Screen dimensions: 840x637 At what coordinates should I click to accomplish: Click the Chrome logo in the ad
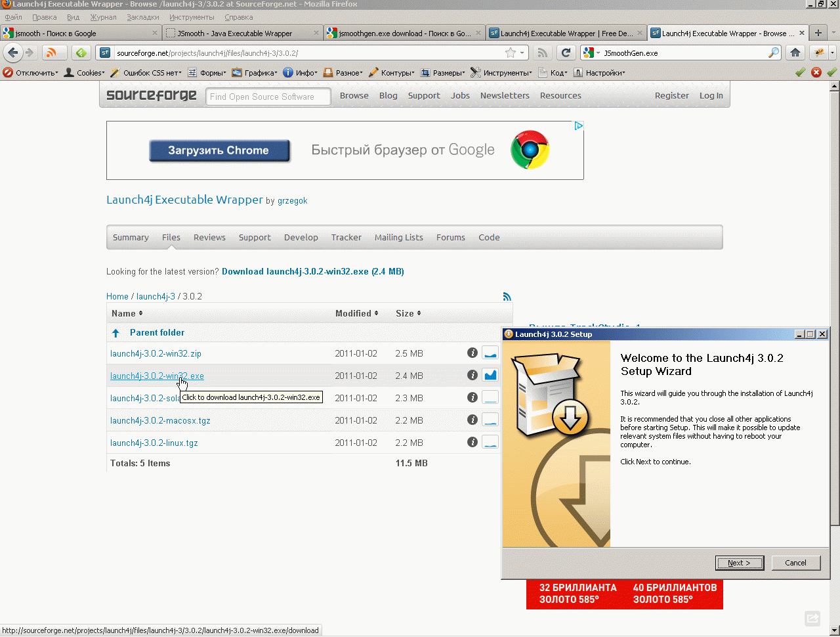[x=530, y=150]
